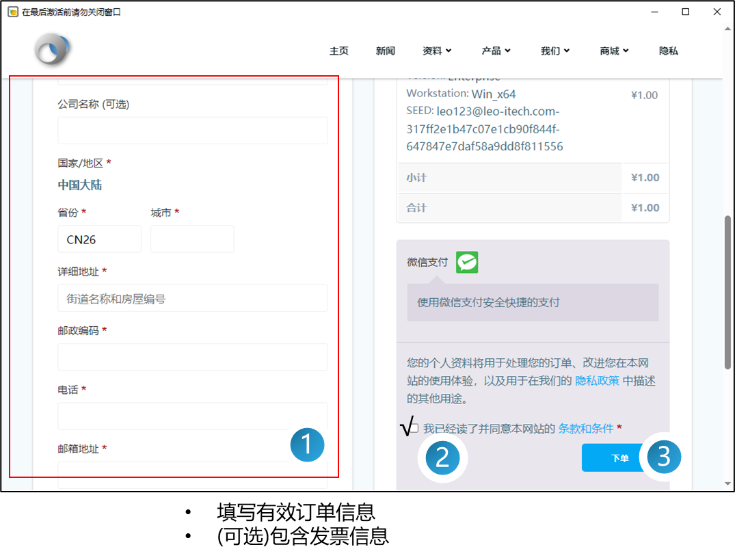Image resolution: width=735 pixels, height=560 pixels.
Task: Expand the 我们 dropdown menu
Action: (x=555, y=51)
